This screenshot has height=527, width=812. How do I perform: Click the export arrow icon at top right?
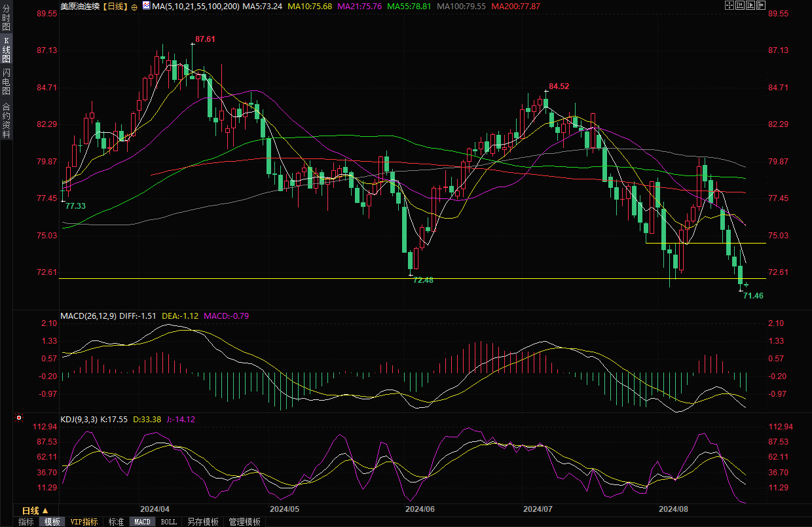761,5
